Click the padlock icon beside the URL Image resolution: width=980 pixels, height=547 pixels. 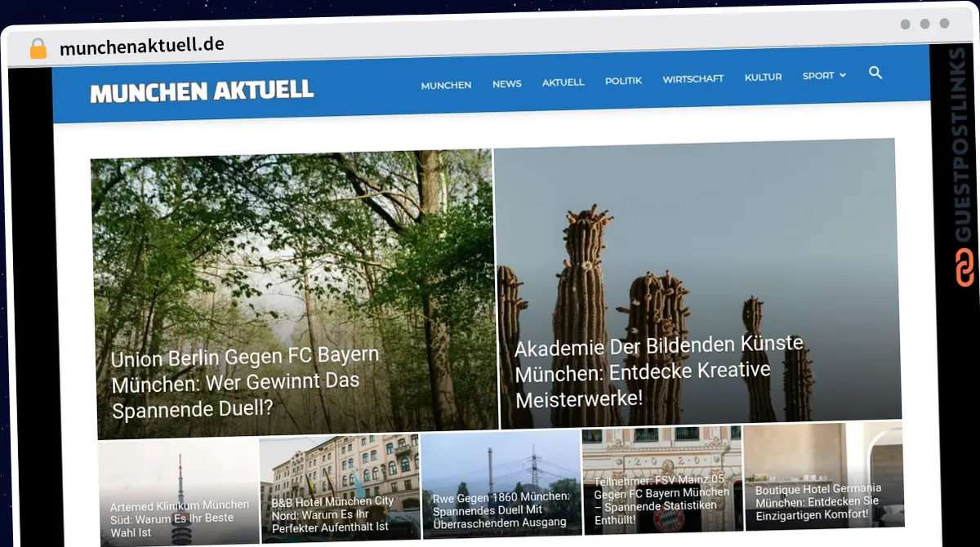pos(38,48)
